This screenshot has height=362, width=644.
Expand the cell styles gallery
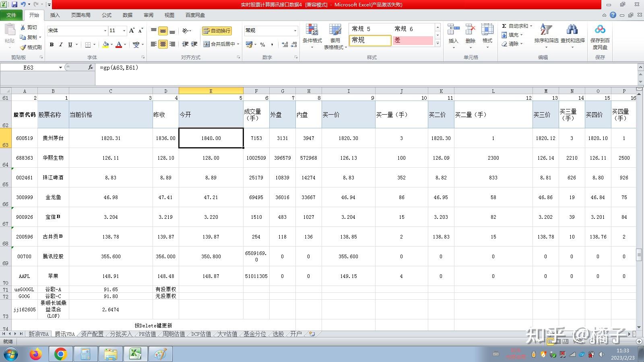click(x=438, y=43)
